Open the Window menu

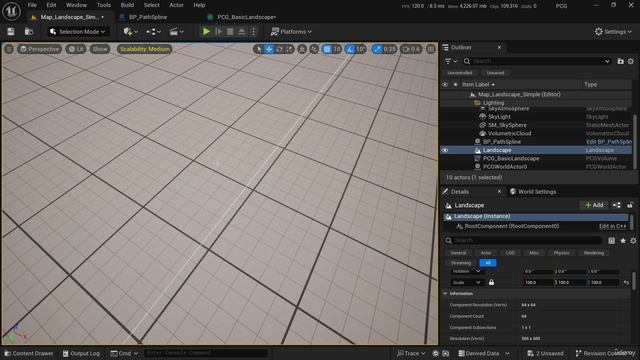[76, 5]
